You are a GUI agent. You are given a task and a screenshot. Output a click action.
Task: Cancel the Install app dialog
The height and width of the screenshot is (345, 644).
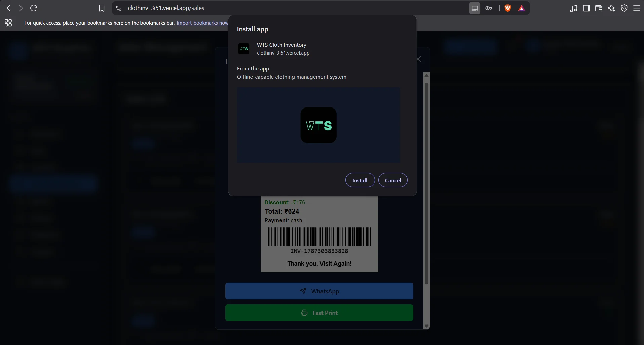393,180
